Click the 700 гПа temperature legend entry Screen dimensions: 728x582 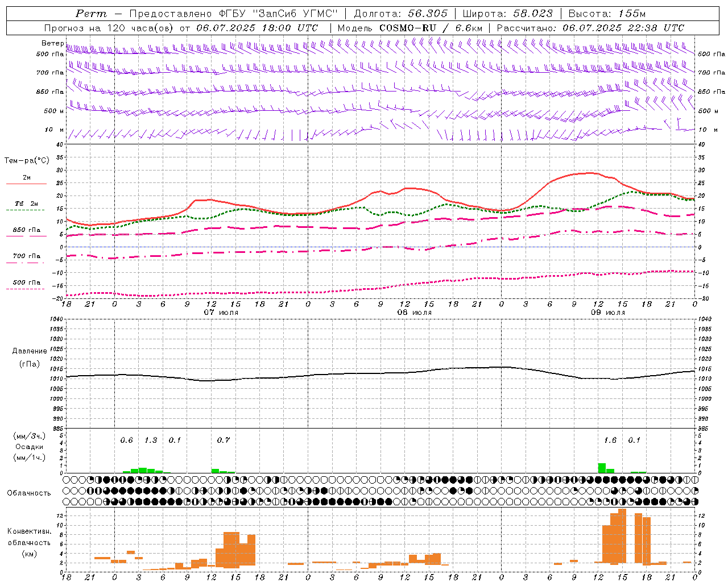coord(27,256)
